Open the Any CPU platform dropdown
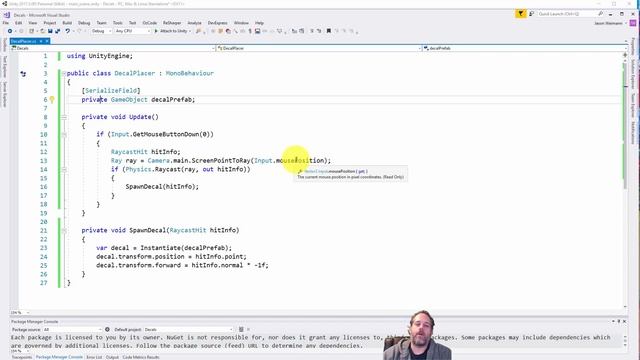 click(132, 31)
